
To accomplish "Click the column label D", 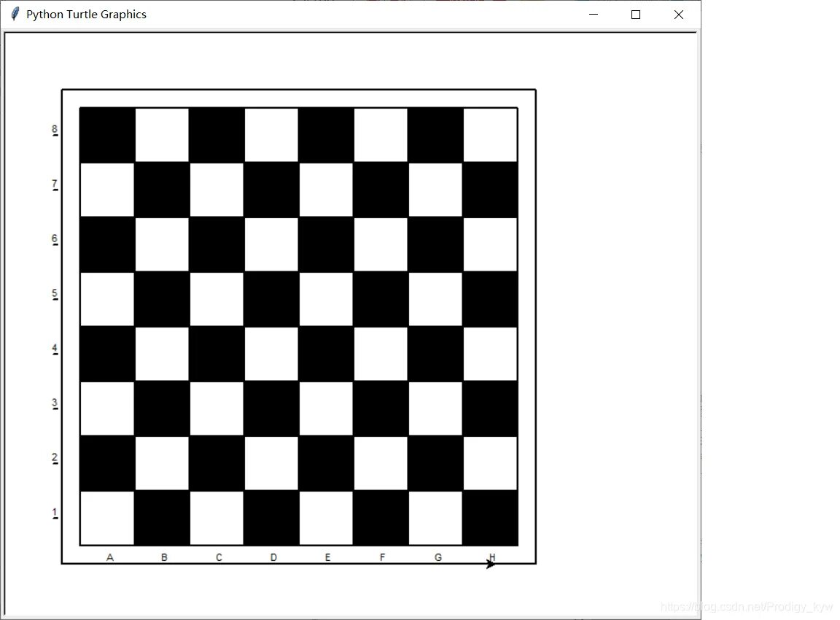I will click(x=273, y=557).
